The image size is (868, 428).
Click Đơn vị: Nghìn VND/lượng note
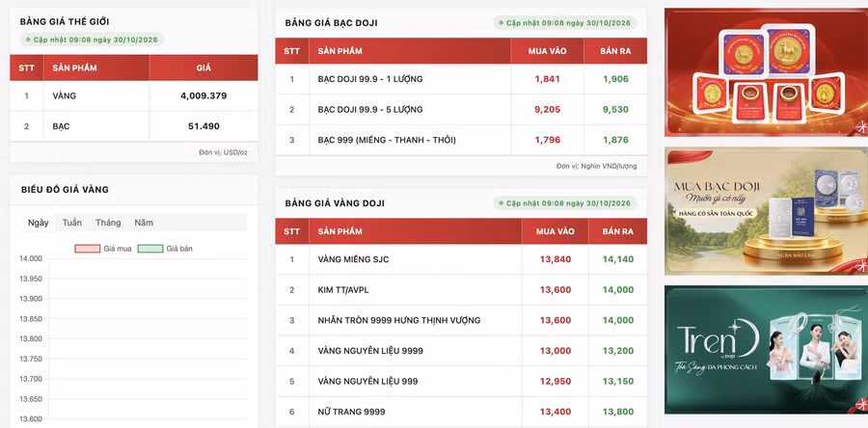[x=597, y=166]
